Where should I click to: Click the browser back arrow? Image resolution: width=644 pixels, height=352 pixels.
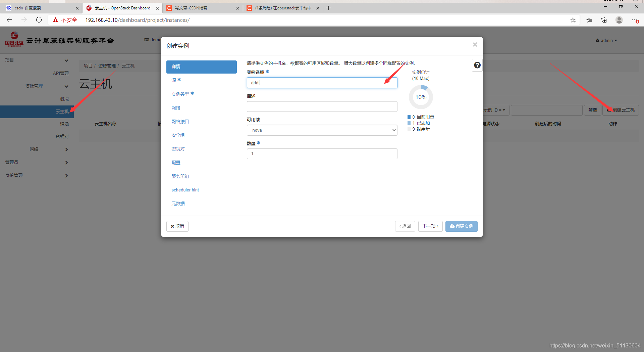(9, 20)
